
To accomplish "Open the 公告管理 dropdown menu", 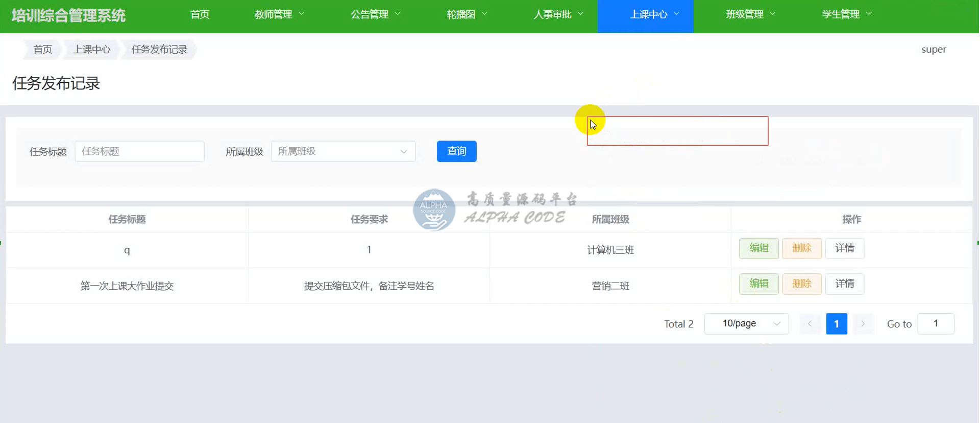I will (375, 14).
